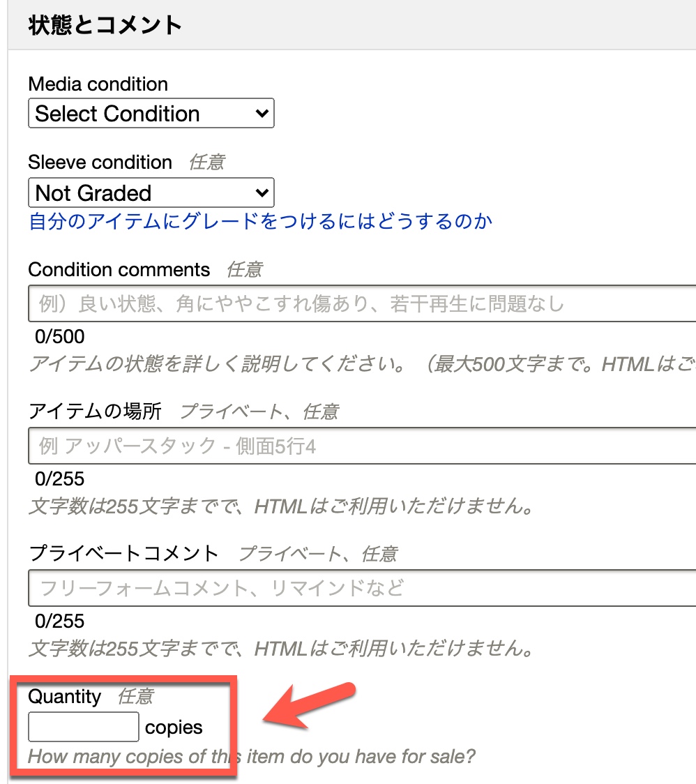The image size is (696, 784).
Task: Focus the Condition comments text field
Action: tap(363, 303)
